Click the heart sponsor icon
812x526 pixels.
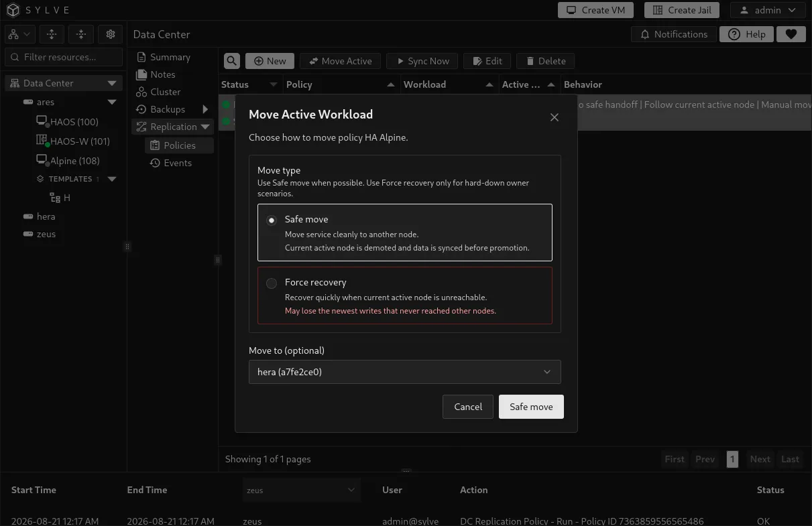pyautogui.click(x=791, y=34)
